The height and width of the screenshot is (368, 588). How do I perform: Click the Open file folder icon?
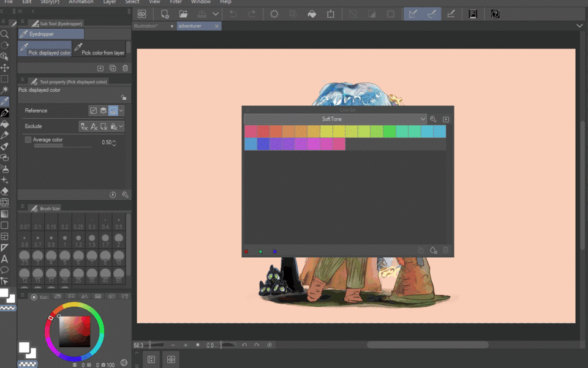[183, 14]
